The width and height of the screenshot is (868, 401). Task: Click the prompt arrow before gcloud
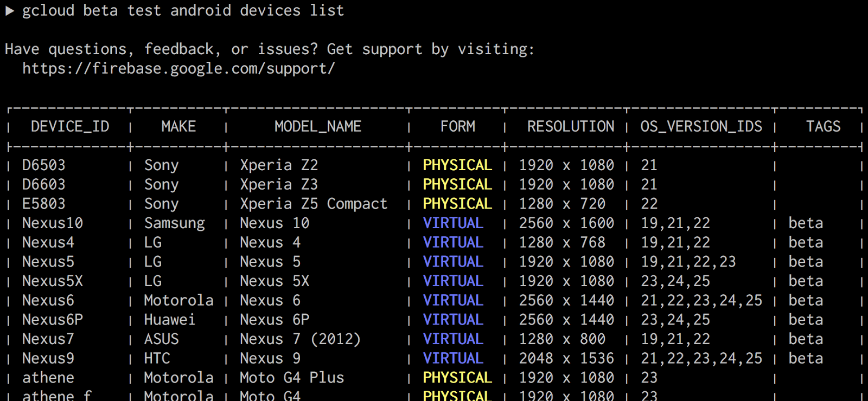tap(9, 11)
